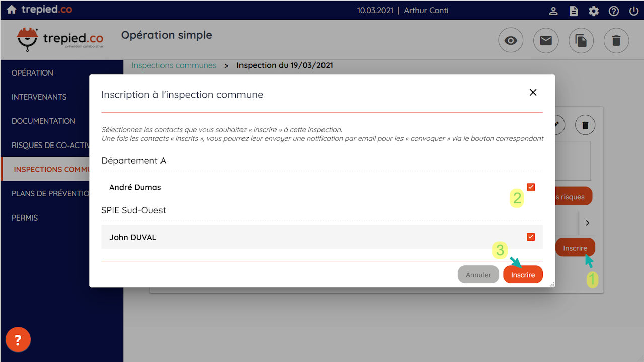Open settings gear icon
644x362 pixels.
coord(594,11)
